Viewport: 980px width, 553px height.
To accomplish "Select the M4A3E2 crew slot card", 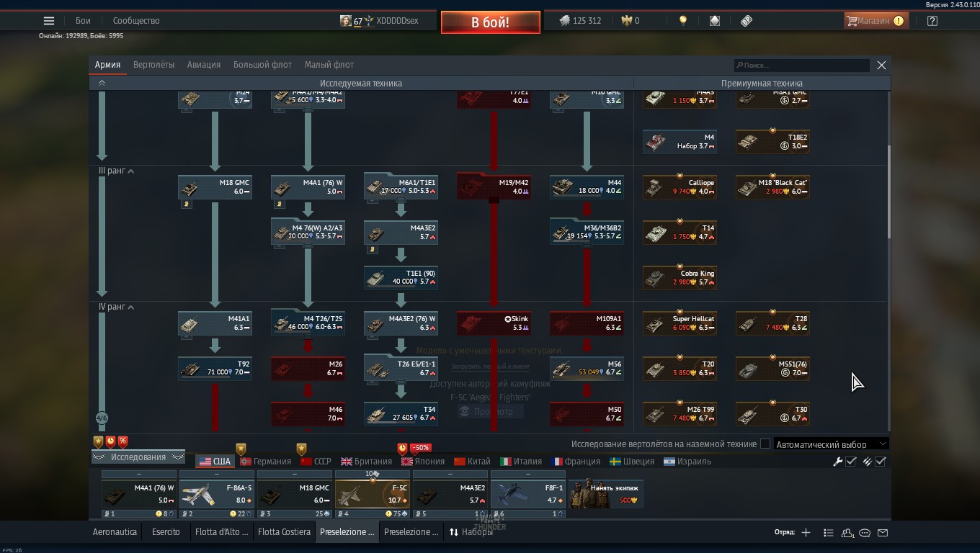I will [x=450, y=494].
